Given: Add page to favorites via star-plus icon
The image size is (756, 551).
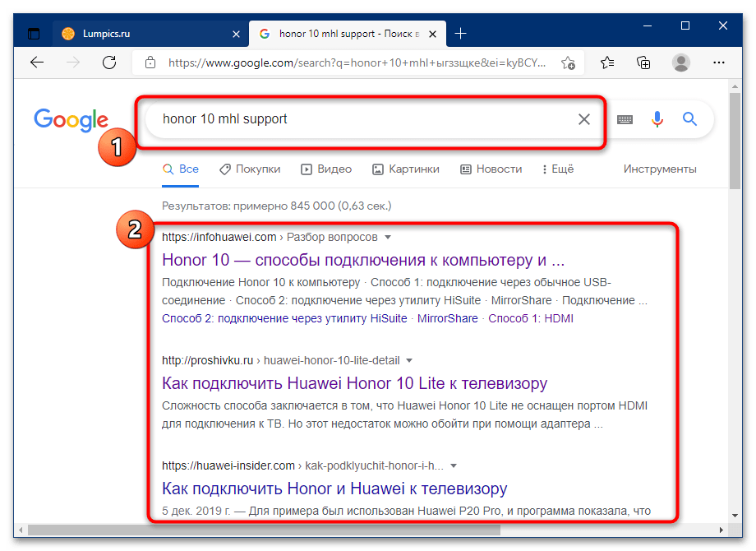Looking at the screenshot, I should pyautogui.click(x=568, y=63).
